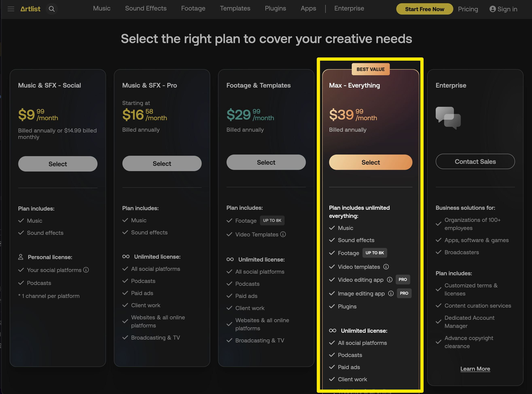Click info icon next to Video Templates
This screenshot has width=532, height=394.
[x=283, y=234]
